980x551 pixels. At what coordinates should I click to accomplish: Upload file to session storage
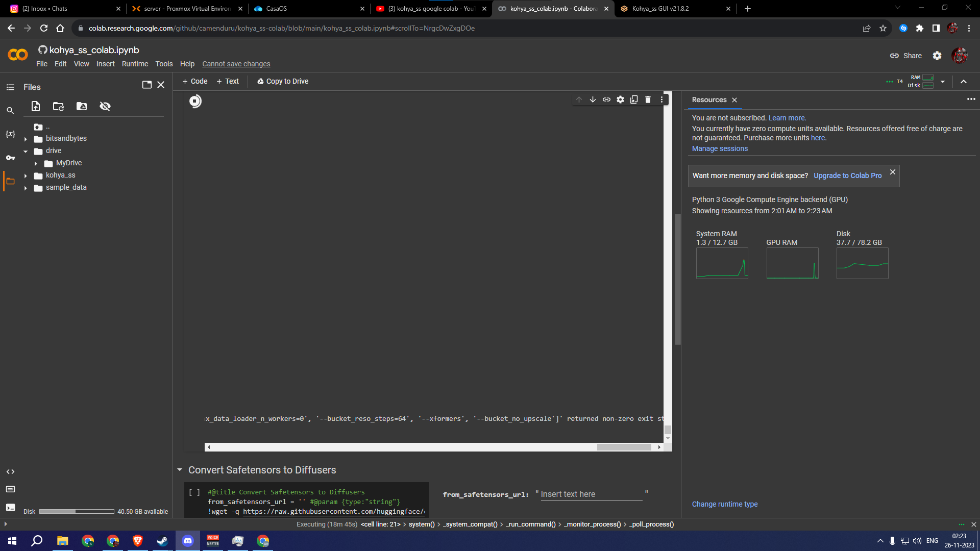pyautogui.click(x=36, y=106)
